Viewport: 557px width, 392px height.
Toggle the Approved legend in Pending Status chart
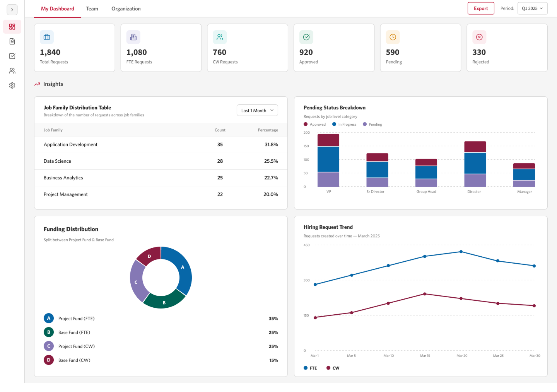pos(315,124)
